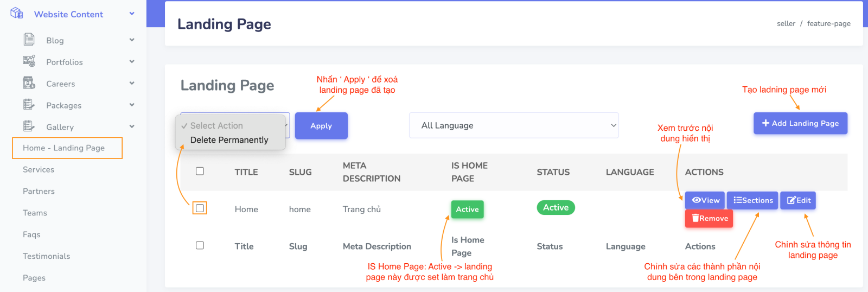Open Sections for the Home landing page
The width and height of the screenshot is (868, 292).
point(752,200)
